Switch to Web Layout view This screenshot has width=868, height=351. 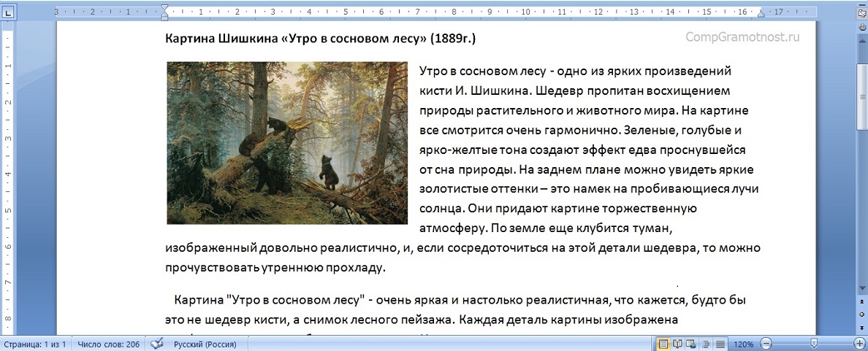(x=691, y=344)
